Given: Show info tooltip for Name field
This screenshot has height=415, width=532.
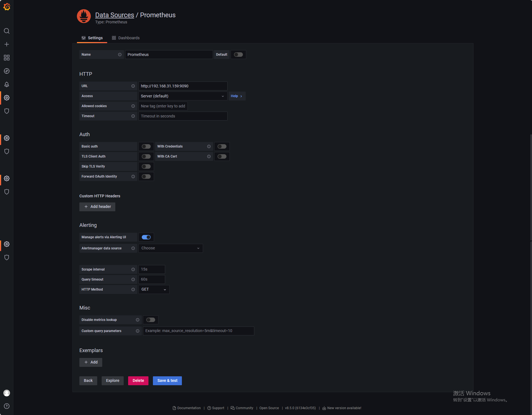Looking at the screenshot, I should [x=120, y=55].
